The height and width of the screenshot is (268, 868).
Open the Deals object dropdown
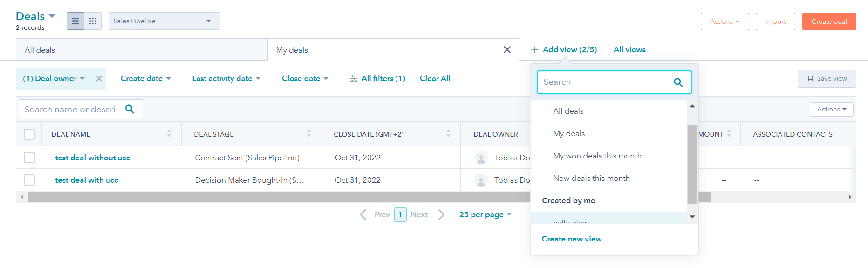(x=35, y=16)
